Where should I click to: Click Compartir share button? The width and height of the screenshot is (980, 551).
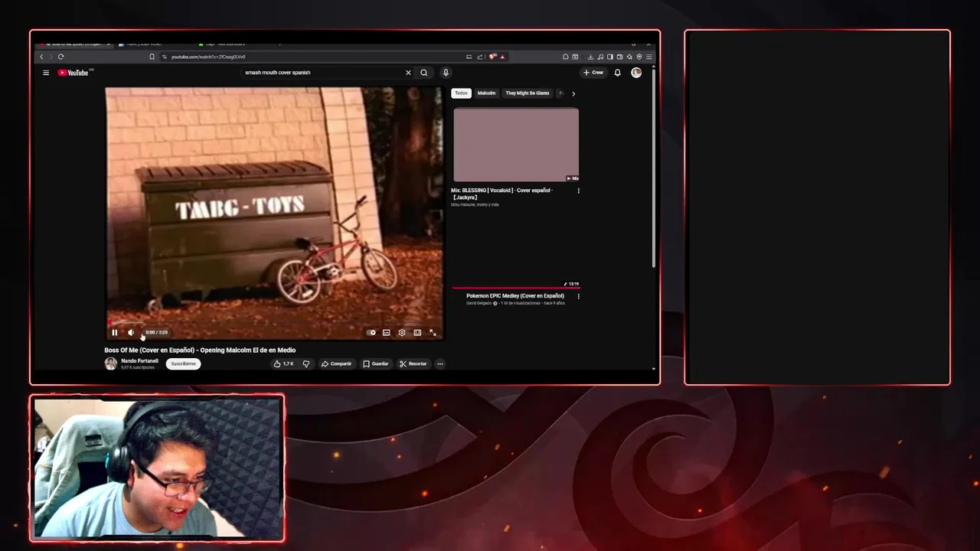tap(337, 364)
